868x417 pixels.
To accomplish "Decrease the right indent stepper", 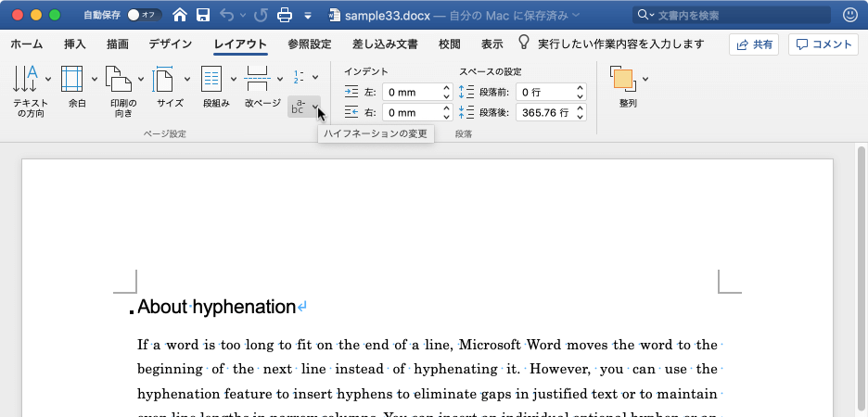I will pos(447,118).
